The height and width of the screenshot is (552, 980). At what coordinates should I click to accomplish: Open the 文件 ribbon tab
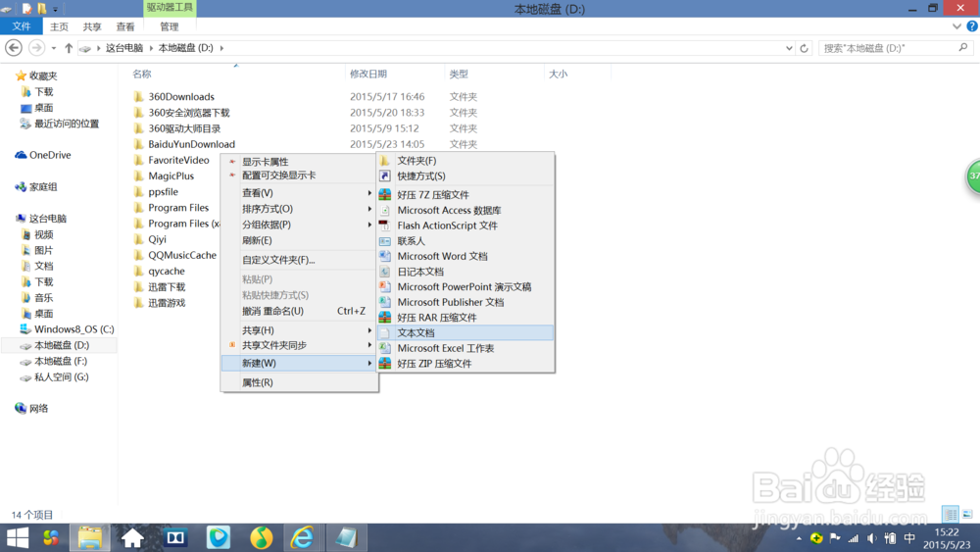click(22, 26)
